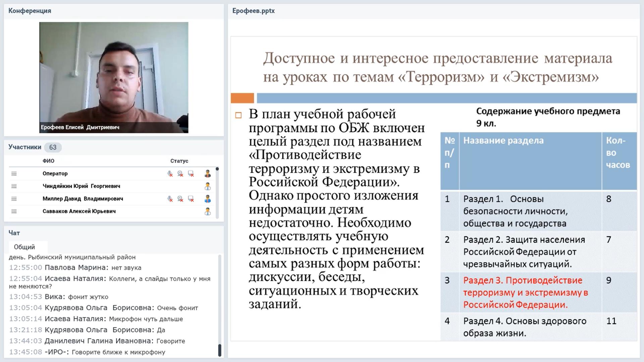Image resolution: width=644 pixels, height=362 pixels.
Task: Click the Участники panel header
Action: tap(25, 147)
